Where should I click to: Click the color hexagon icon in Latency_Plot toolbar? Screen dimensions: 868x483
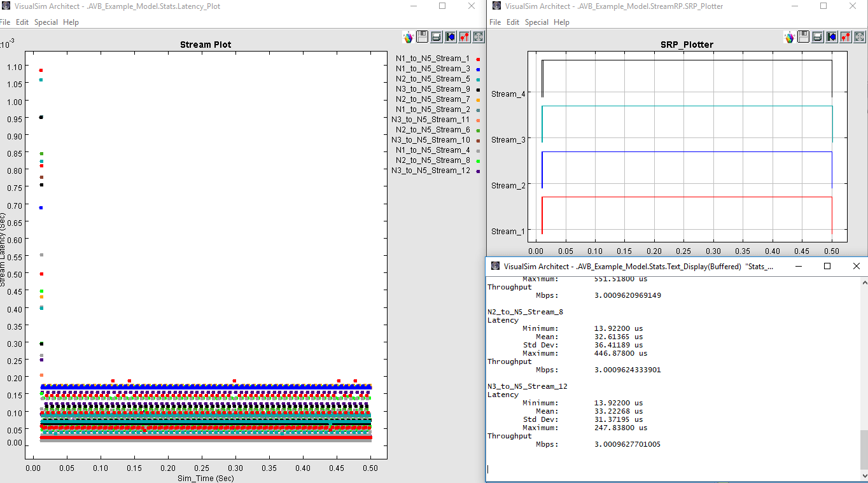[x=409, y=37]
